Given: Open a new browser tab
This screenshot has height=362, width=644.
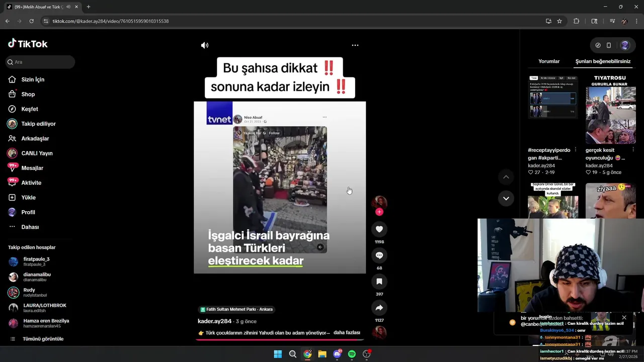Looking at the screenshot, I should (x=89, y=7).
